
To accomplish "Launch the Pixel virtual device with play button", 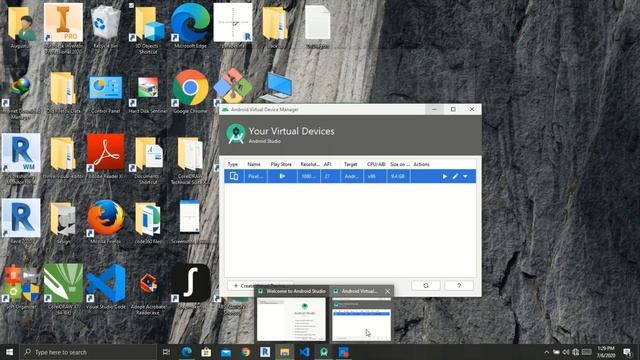I will click(x=444, y=176).
